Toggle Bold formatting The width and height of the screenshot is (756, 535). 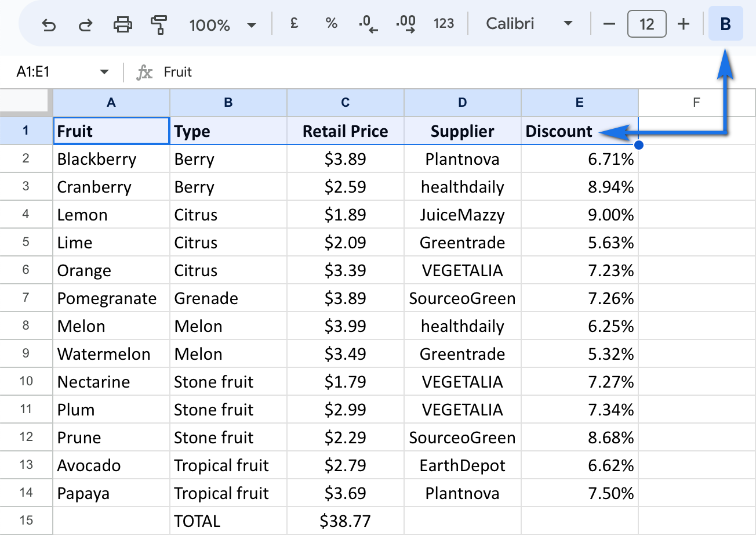725,24
